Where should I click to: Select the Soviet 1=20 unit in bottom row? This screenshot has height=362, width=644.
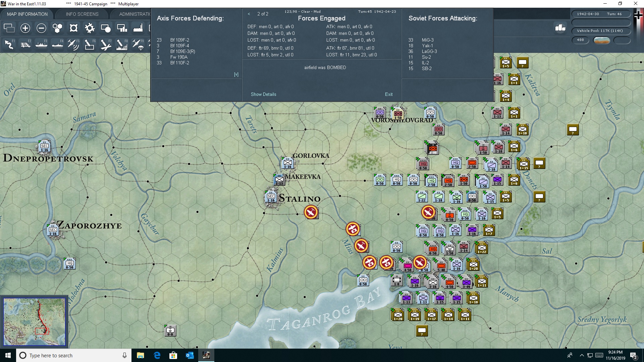pos(398,315)
